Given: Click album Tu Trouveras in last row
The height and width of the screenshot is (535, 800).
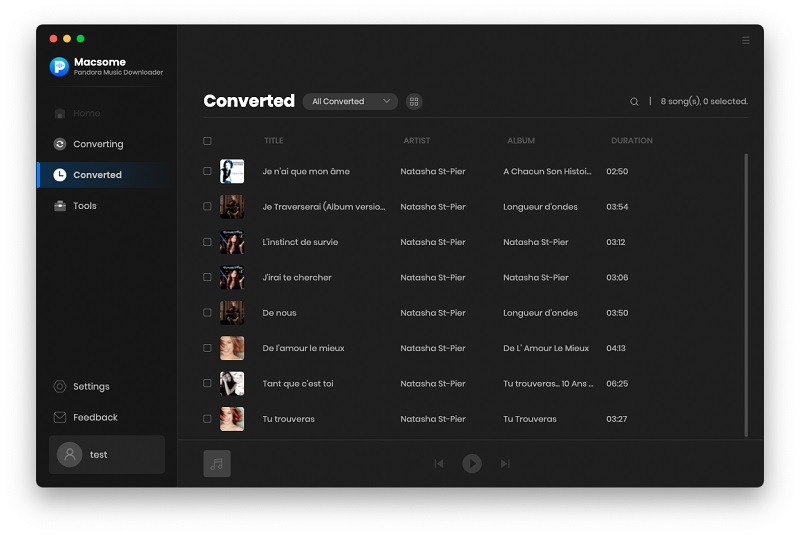Looking at the screenshot, I should (530, 419).
